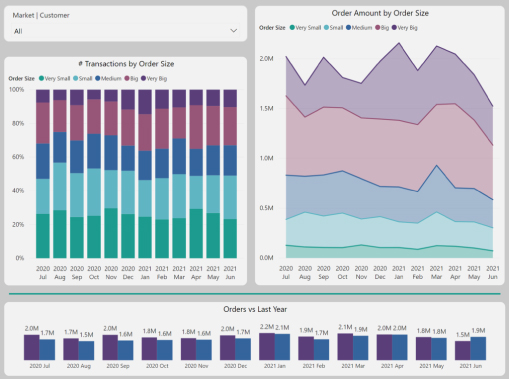The height and width of the screenshot is (379, 509).
Task: Select Small legend swatch in Transactions chart
Action: point(76,78)
